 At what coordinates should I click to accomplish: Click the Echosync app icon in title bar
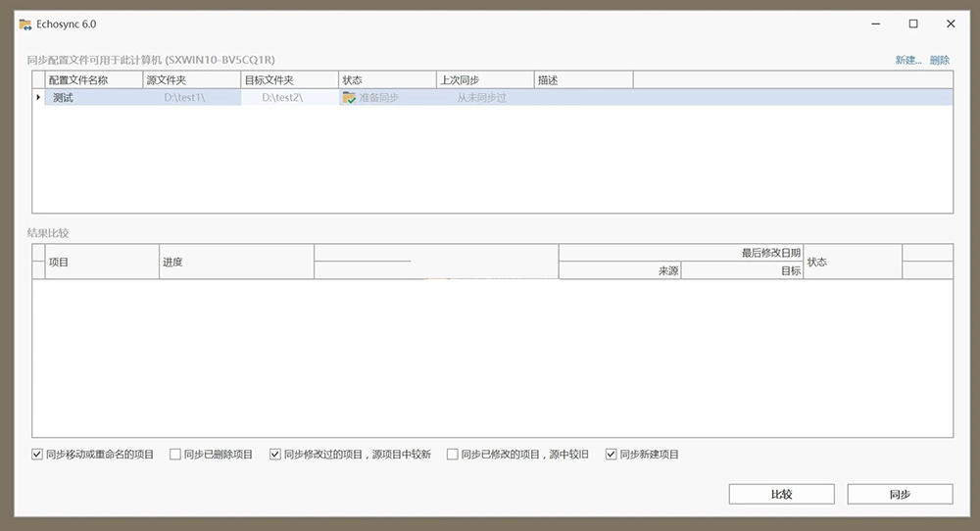coord(25,24)
